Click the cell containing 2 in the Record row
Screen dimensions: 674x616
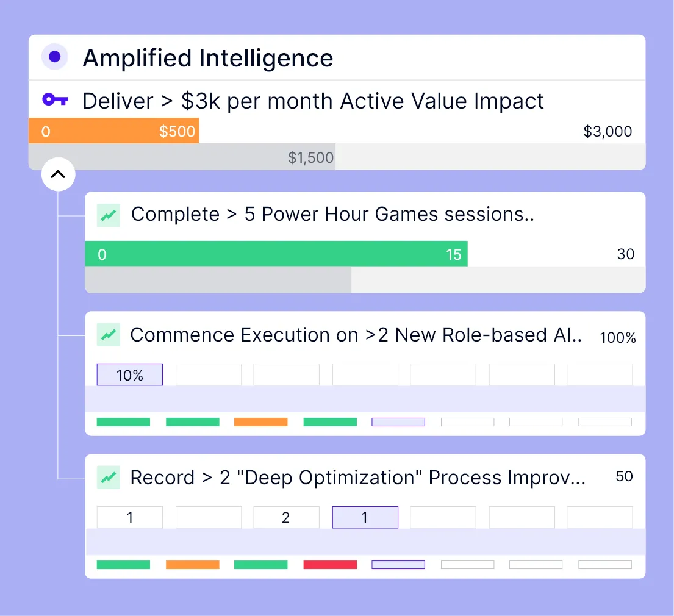point(286,518)
